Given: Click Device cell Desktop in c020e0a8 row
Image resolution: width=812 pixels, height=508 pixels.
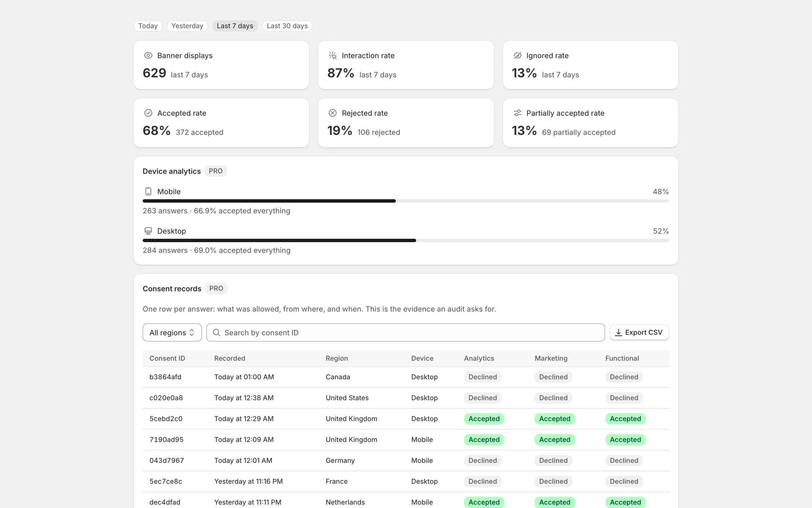Looking at the screenshot, I should pyautogui.click(x=425, y=398).
